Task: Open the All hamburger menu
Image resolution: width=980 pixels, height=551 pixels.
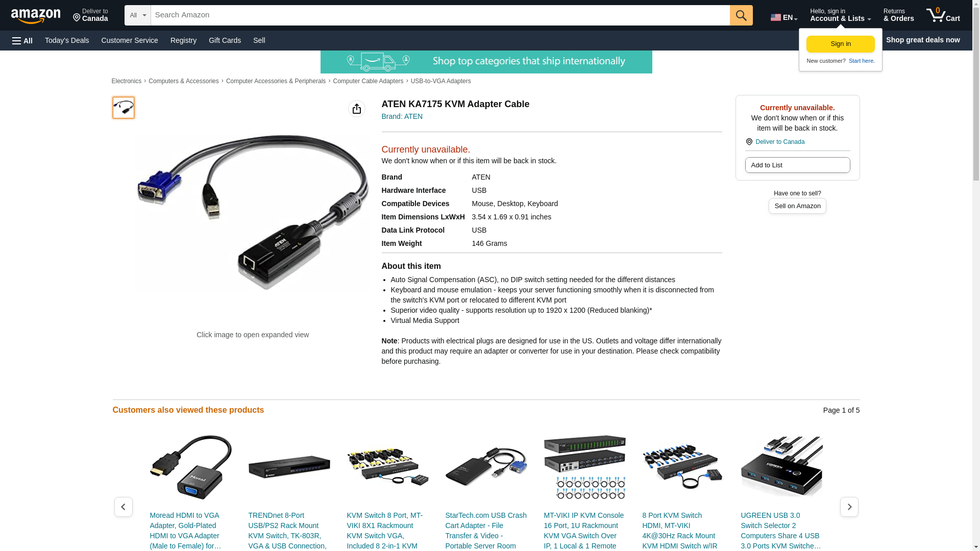Action: click(22, 40)
